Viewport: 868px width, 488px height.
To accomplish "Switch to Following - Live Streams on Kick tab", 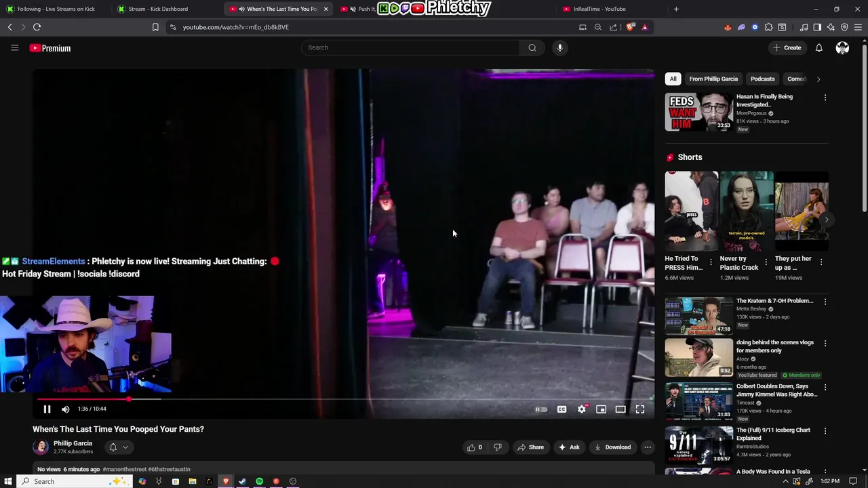I will point(56,9).
